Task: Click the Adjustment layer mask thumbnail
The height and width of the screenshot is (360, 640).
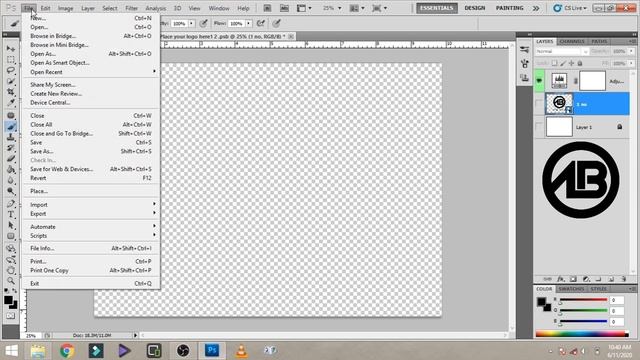Action: (592, 81)
